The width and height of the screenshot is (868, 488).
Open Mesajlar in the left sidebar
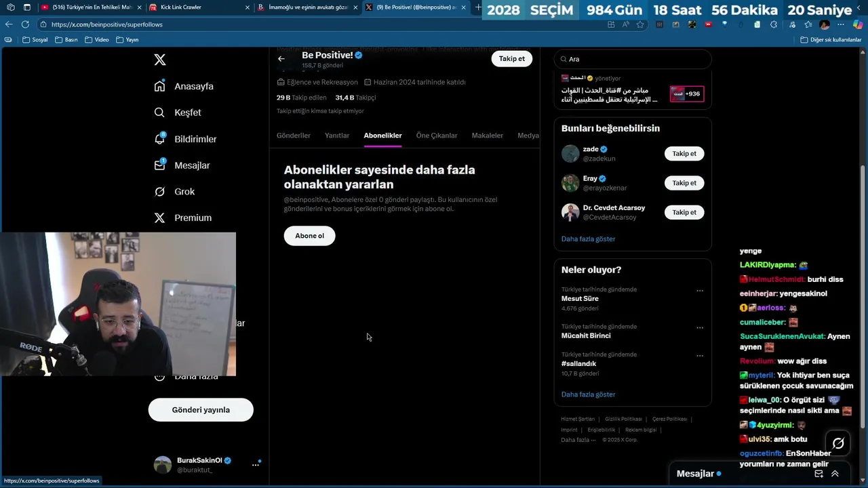point(182,165)
